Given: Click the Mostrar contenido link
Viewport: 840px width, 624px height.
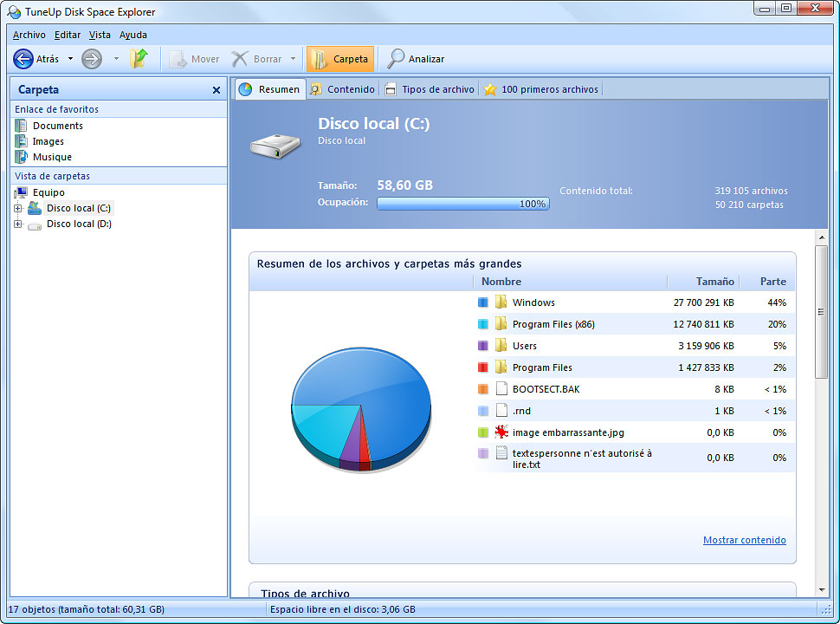Looking at the screenshot, I should point(745,540).
